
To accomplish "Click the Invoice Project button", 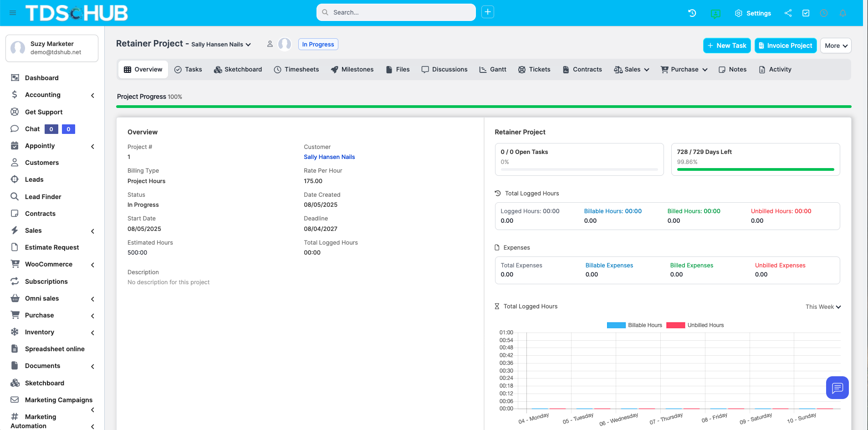I will (x=785, y=46).
